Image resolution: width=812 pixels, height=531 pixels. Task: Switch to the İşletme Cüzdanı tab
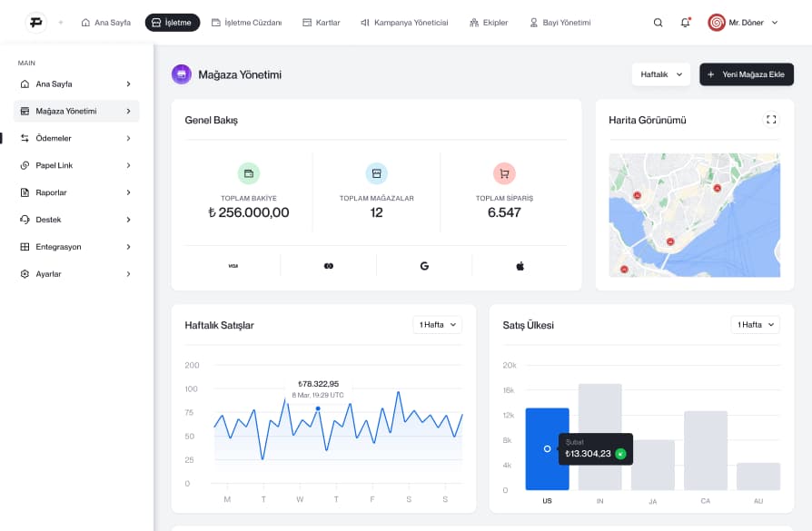(x=246, y=23)
